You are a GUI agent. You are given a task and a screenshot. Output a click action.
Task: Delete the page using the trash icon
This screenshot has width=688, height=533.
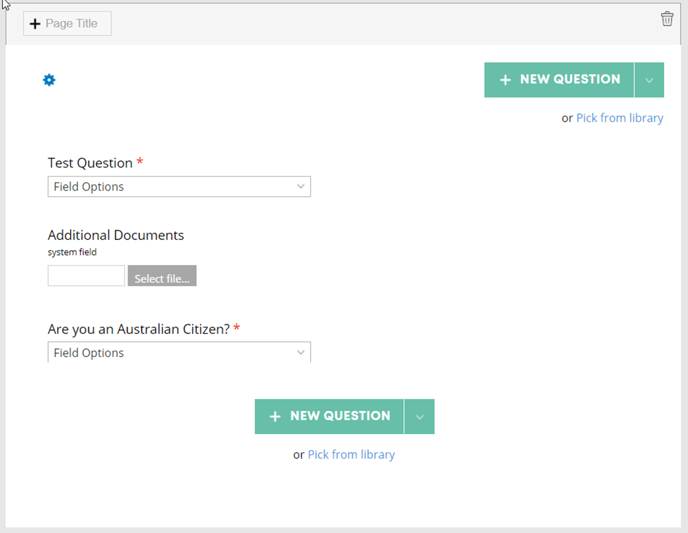[x=667, y=19]
